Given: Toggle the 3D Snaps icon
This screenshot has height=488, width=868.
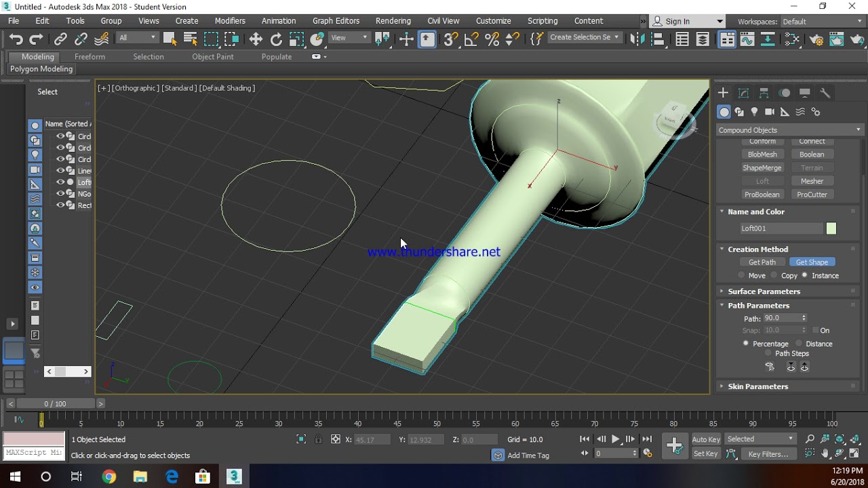Looking at the screenshot, I should [x=451, y=39].
